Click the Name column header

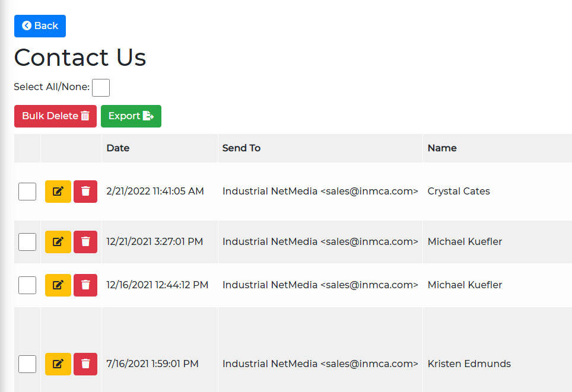tap(442, 148)
